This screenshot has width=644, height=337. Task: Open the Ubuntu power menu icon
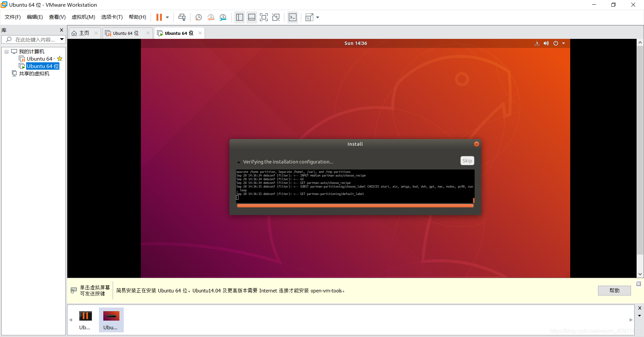point(556,43)
